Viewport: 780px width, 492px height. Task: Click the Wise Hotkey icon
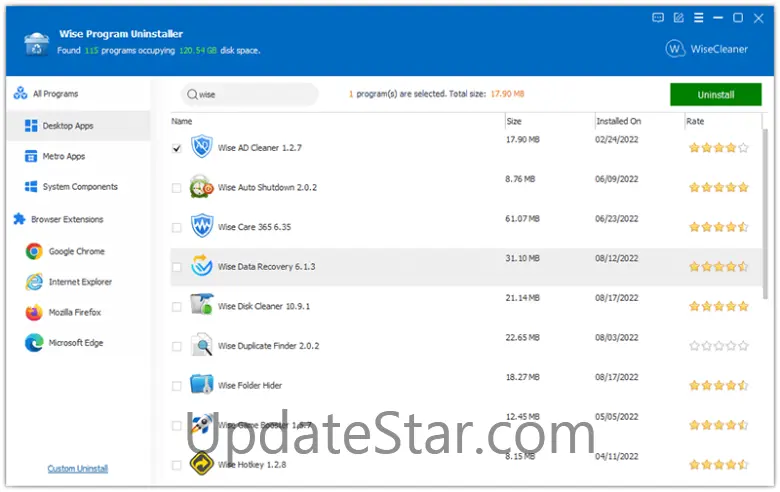coord(201,464)
